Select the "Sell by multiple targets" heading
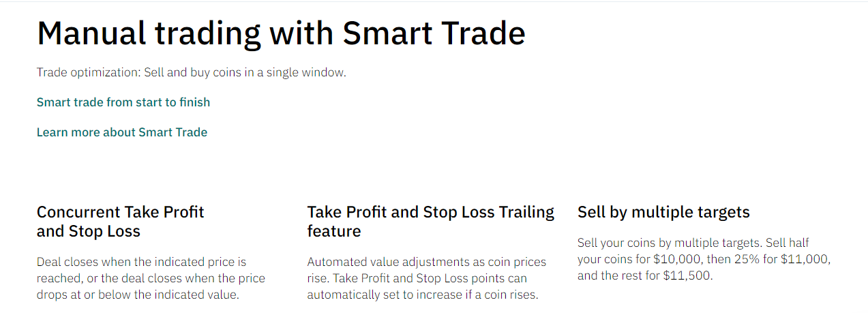This screenshot has width=868, height=313. click(x=663, y=212)
